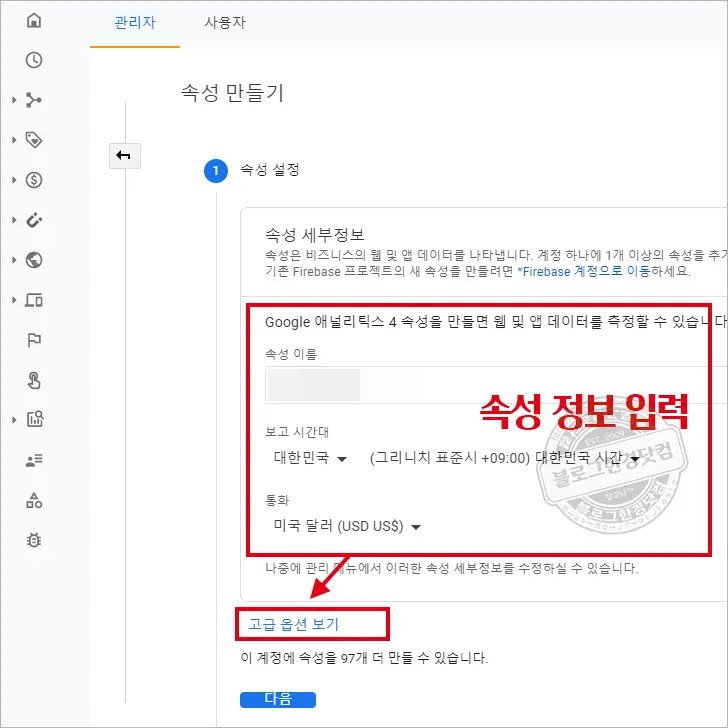This screenshot has width=728, height=728.
Task: Click the back arrow button
Action: (x=124, y=156)
